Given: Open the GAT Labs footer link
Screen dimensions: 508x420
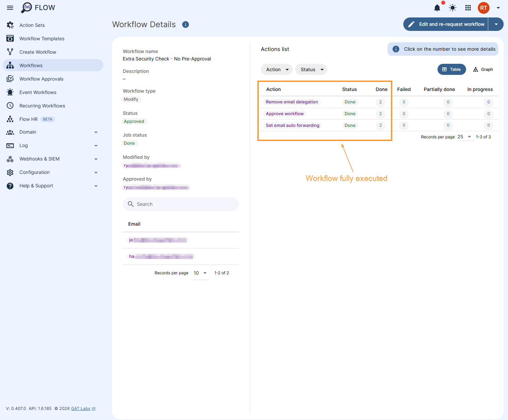Looking at the screenshot, I should (81, 408).
